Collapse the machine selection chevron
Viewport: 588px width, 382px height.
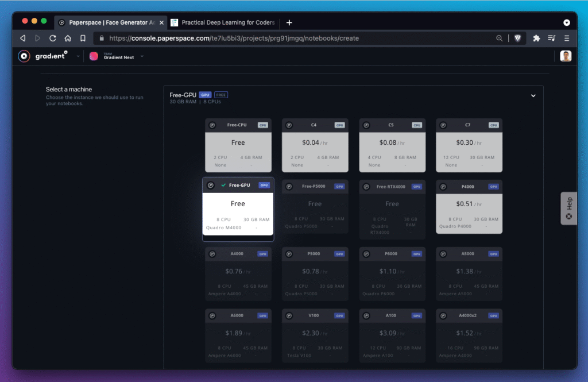pyautogui.click(x=533, y=96)
